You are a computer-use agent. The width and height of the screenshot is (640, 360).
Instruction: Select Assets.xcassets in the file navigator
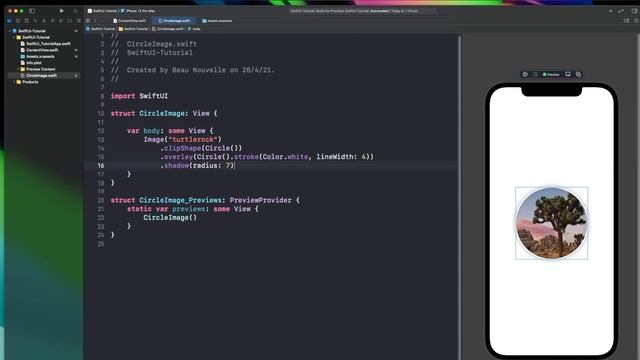(38, 56)
